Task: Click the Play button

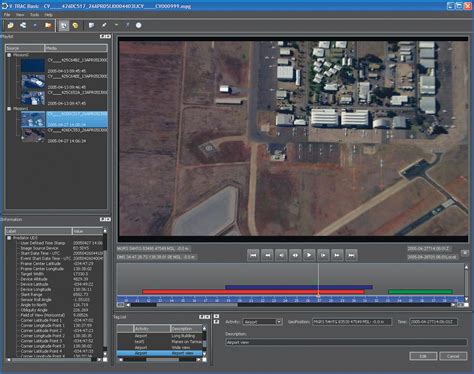Action: coord(309,255)
